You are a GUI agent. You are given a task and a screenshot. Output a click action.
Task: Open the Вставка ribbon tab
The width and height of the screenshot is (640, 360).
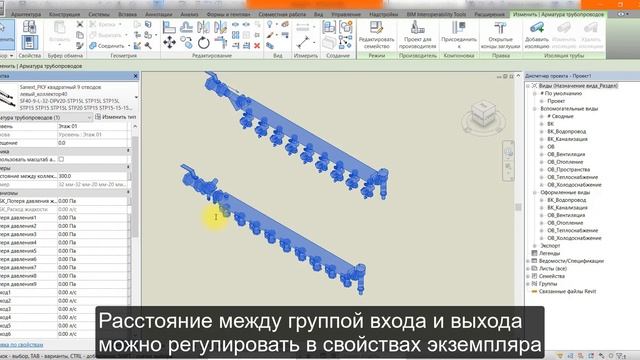click(x=127, y=14)
